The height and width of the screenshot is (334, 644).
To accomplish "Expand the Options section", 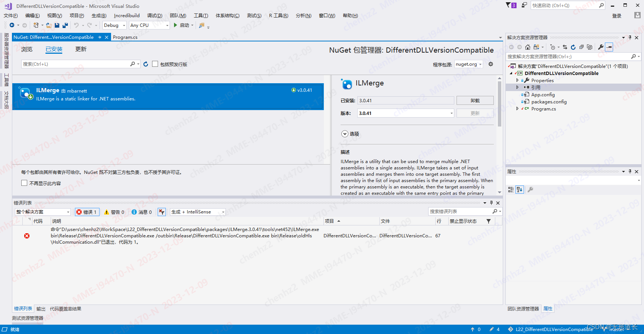I will coord(345,134).
